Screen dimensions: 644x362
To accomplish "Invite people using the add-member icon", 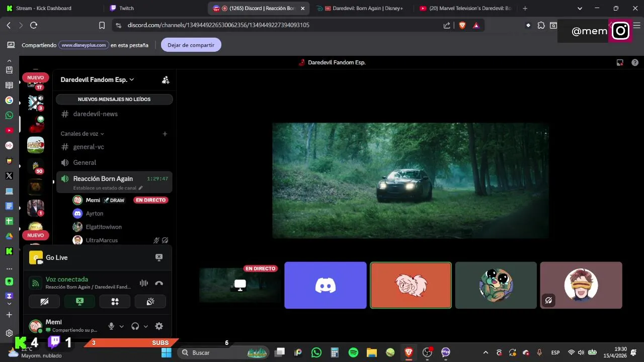I will click(x=166, y=80).
